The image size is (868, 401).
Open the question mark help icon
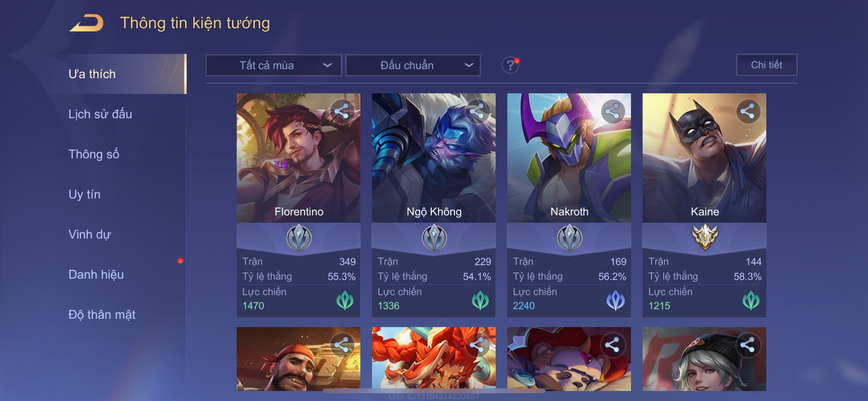click(510, 65)
